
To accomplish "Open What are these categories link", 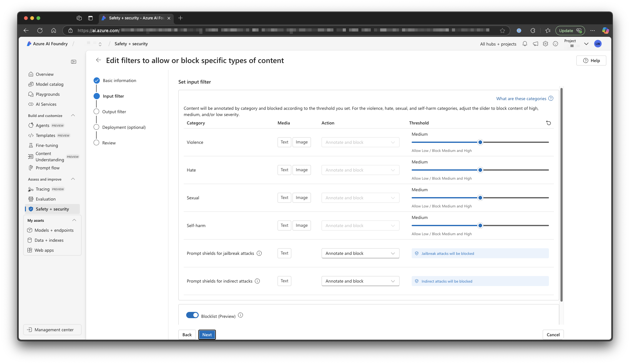I will coord(521,99).
